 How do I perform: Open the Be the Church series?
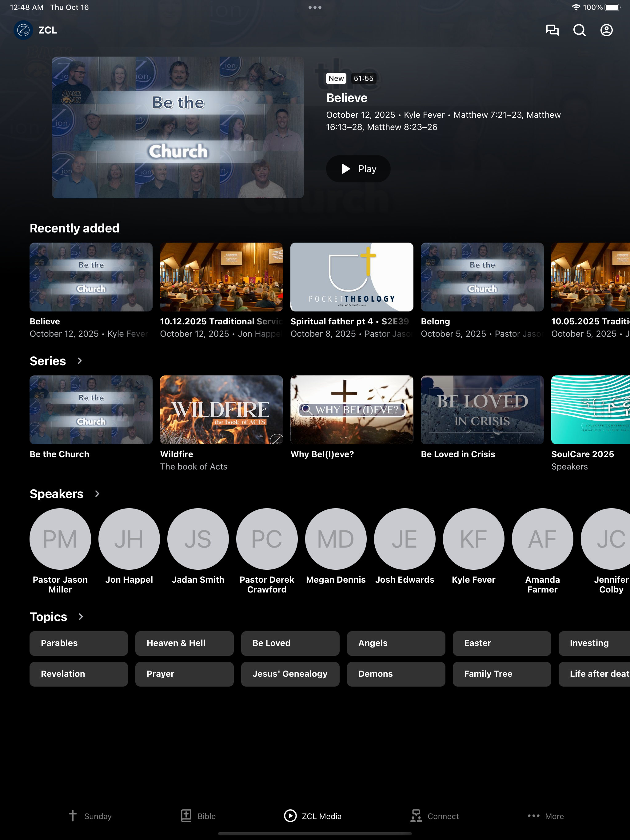pyautogui.click(x=91, y=417)
